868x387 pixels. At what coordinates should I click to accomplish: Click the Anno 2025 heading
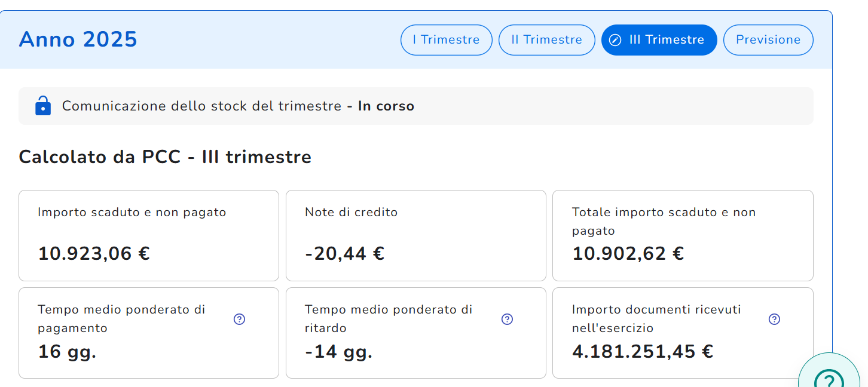78,39
